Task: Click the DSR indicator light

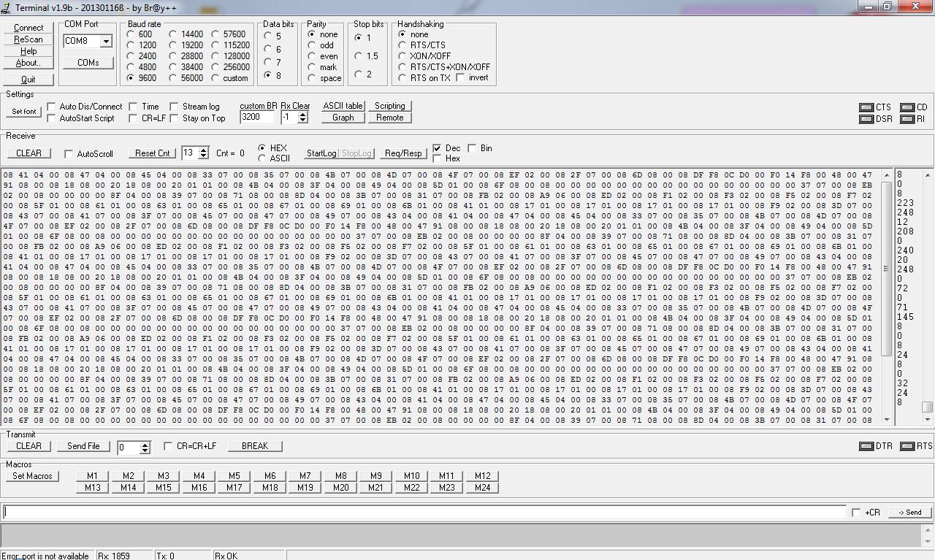Action: click(866, 119)
